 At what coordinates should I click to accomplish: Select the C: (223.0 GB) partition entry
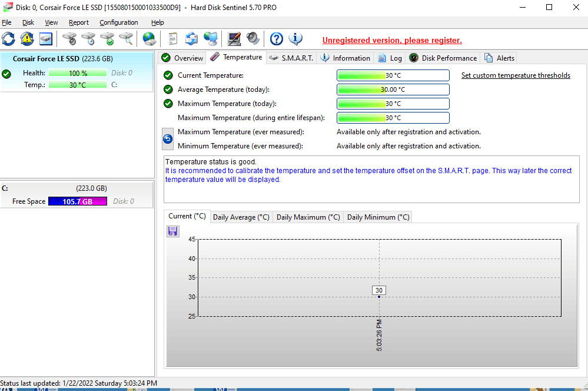pyautogui.click(x=77, y=194)
